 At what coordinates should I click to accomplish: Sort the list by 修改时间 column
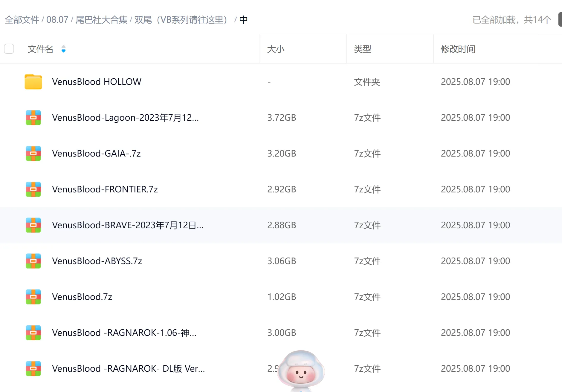(x=458, y=49)
